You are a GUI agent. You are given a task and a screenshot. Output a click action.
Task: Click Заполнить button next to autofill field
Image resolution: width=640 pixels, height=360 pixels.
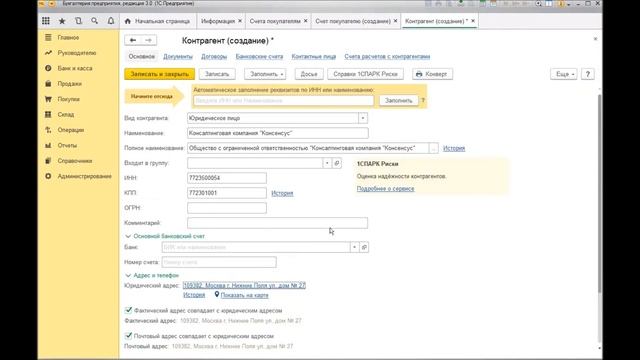coord(399,100)
